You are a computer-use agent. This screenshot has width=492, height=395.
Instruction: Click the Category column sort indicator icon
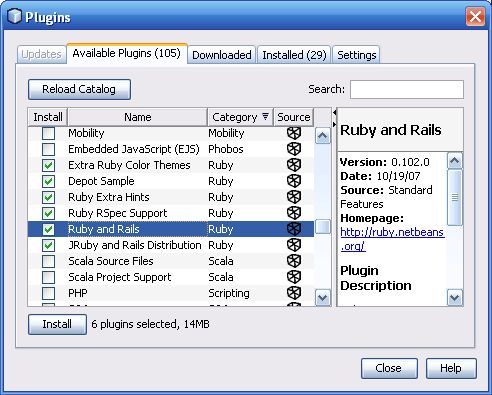point(265,116)
